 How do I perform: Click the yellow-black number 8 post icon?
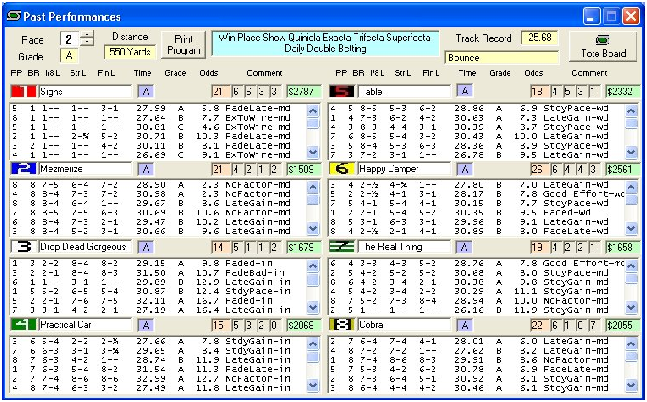click(342, 325)
